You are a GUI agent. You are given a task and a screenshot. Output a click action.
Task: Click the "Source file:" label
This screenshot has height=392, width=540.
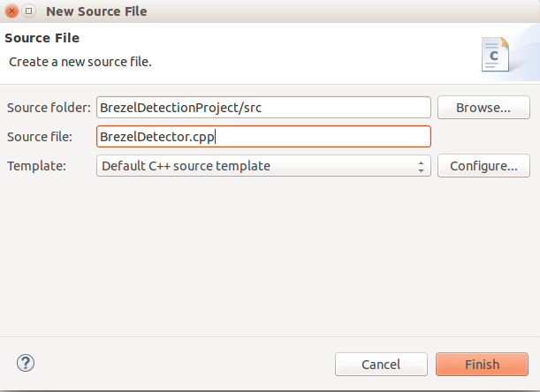coord(40,137)
